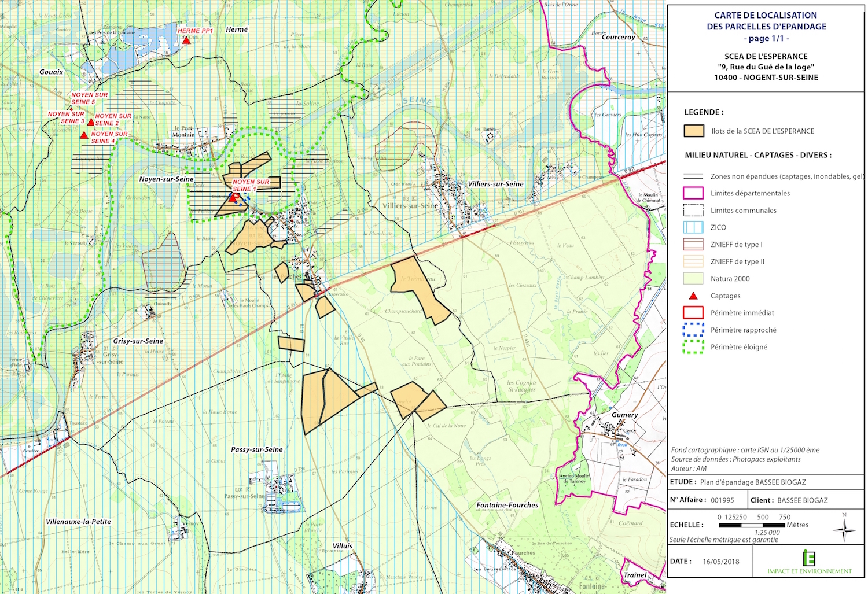Click the LEGENDE heading
This screenshot has width=868, height=594.
click(x=704, y=112)
